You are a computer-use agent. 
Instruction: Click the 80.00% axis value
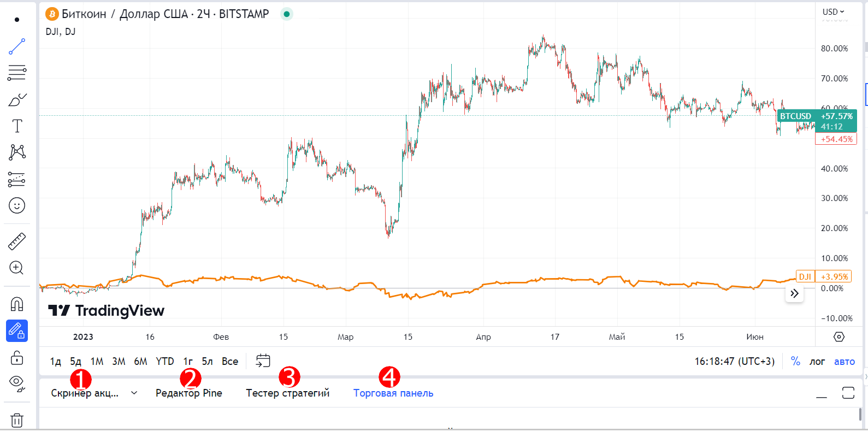point(835,49)
